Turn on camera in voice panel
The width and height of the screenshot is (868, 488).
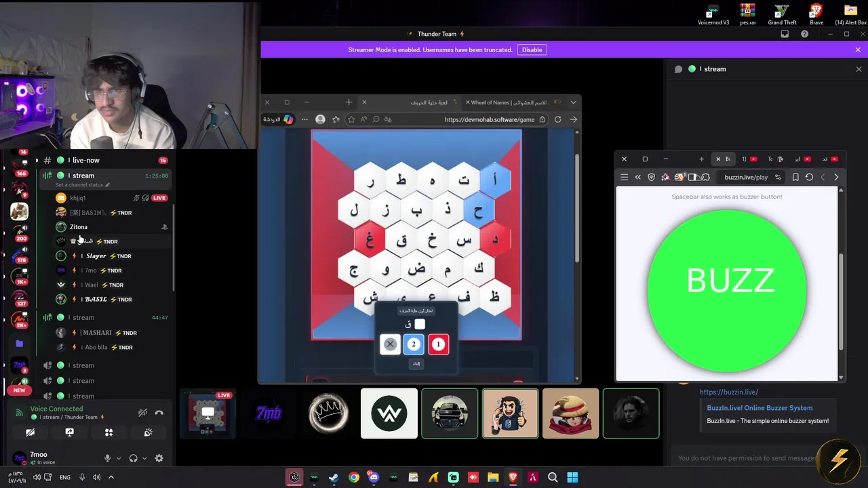(30, 432)
